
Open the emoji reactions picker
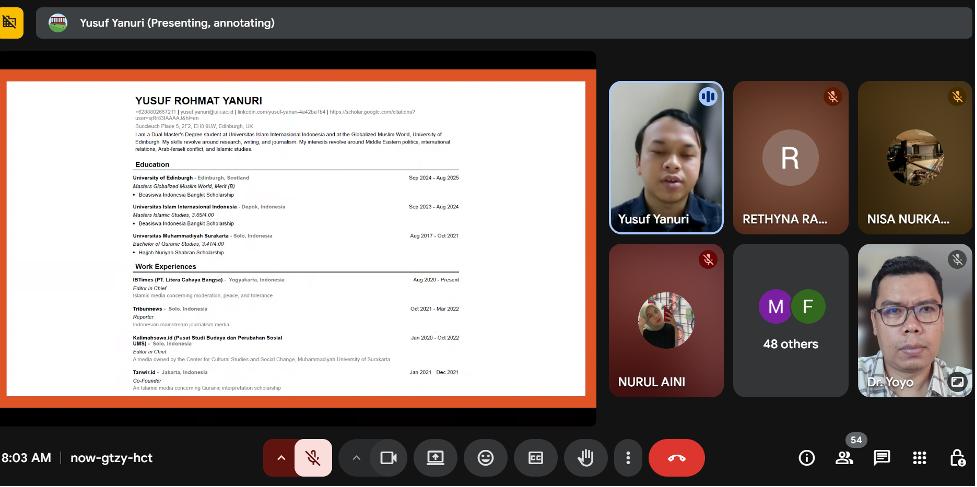coord(486,458)
